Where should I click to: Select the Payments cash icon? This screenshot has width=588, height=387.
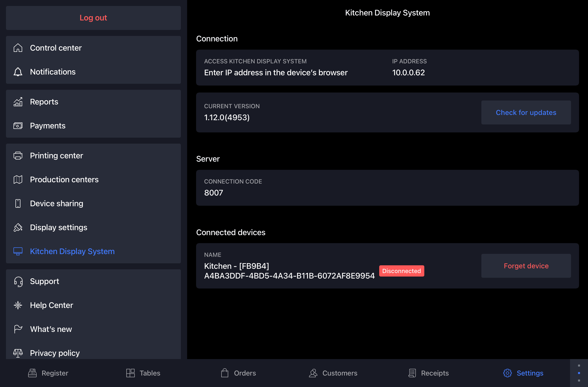point(18,126)
